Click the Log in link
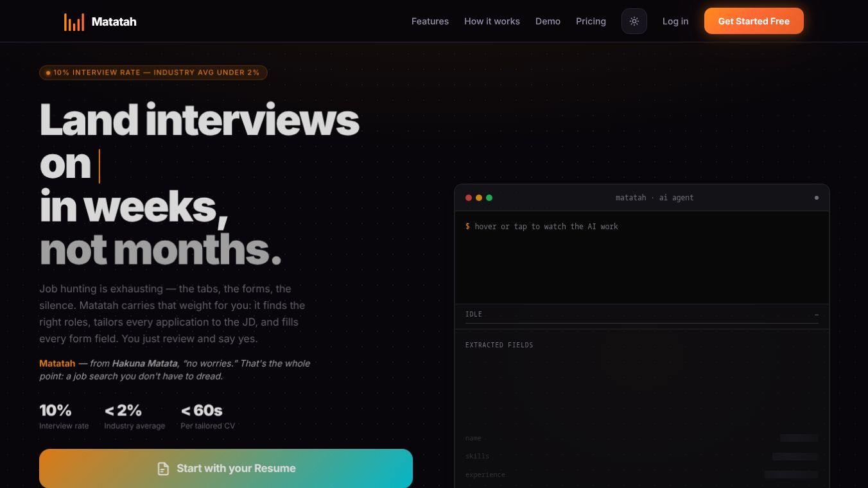Viewport: 868px width, 488px height. pos(675,21)
